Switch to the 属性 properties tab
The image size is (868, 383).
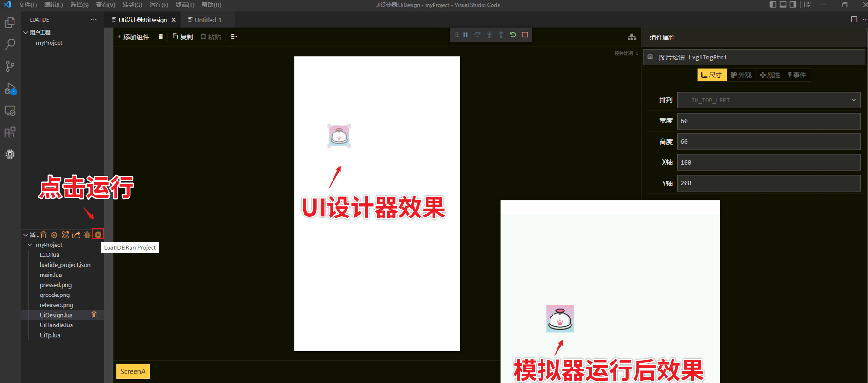[770, 75]
